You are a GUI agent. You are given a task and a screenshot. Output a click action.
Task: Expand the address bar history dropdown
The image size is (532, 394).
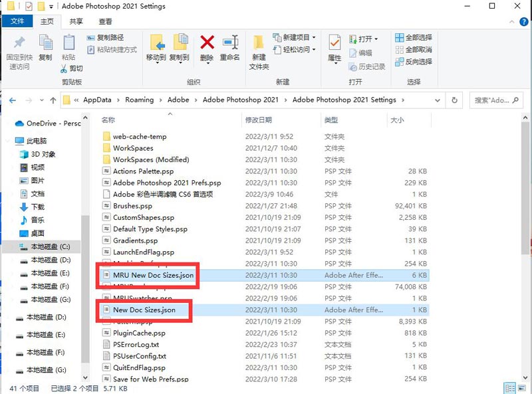[438, 100]
